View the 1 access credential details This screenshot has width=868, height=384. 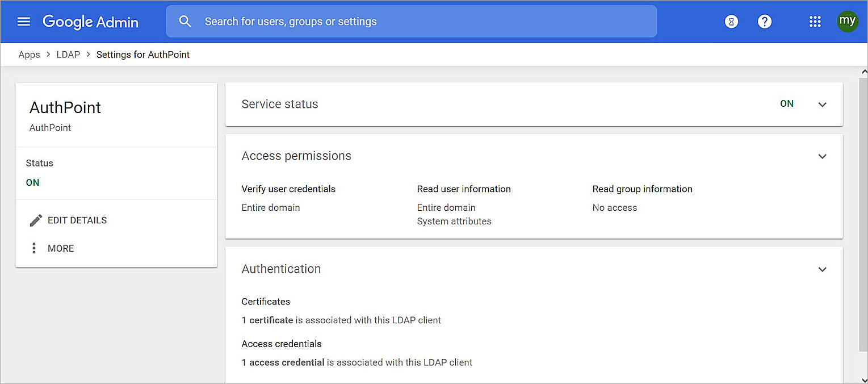point(283,362)
